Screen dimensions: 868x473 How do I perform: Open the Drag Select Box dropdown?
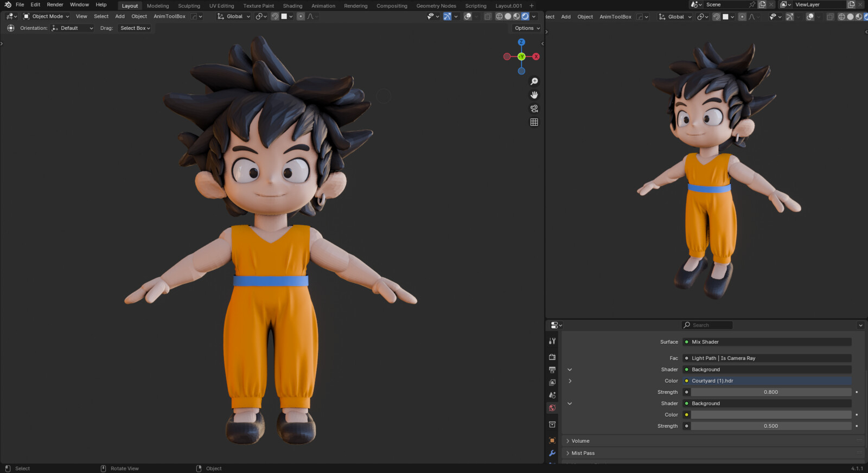coord(135,28)
